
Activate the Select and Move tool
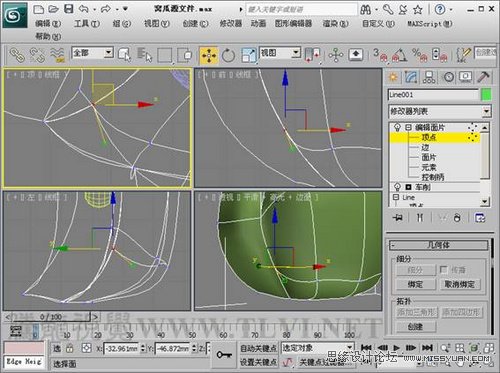click(209, 55)
